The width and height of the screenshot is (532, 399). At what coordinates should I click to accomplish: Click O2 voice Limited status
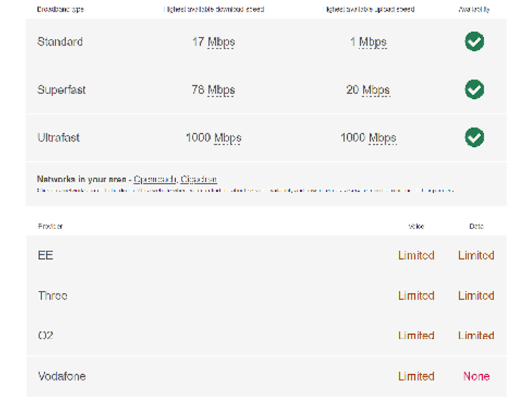coord(416,336)
